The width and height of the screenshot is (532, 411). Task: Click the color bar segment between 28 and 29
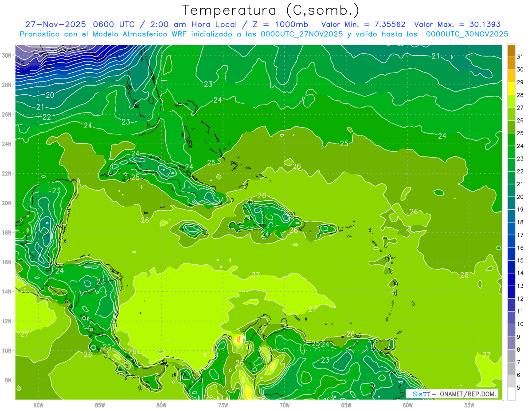[x=511, y=88]
